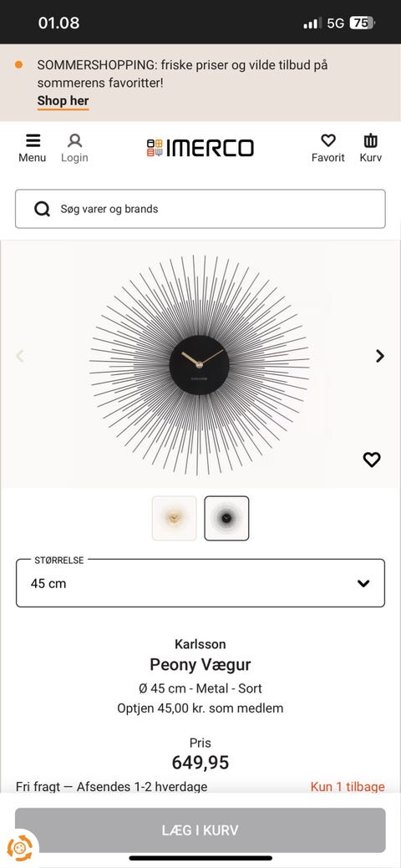Tap the main Peony clock image

[x=200, y=365]
